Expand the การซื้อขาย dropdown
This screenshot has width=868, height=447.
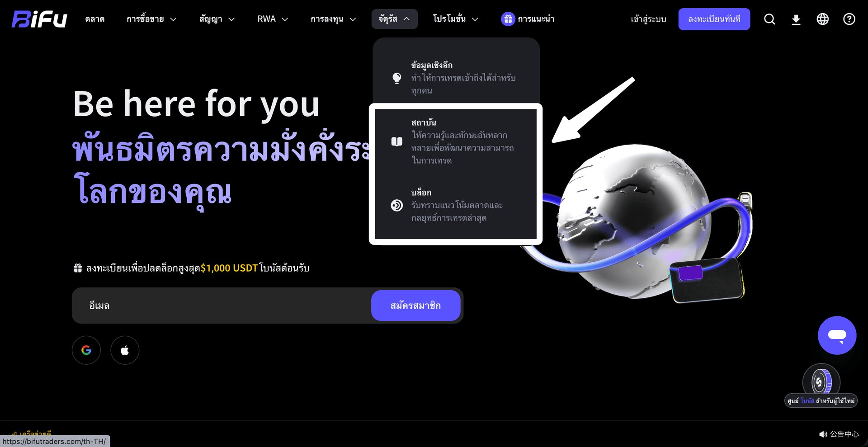(x=151, y=19)
